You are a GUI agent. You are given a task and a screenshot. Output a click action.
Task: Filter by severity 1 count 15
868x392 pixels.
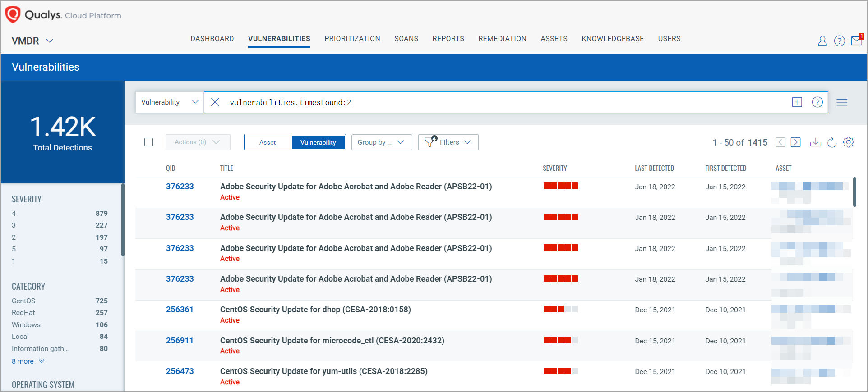(60, 261)
